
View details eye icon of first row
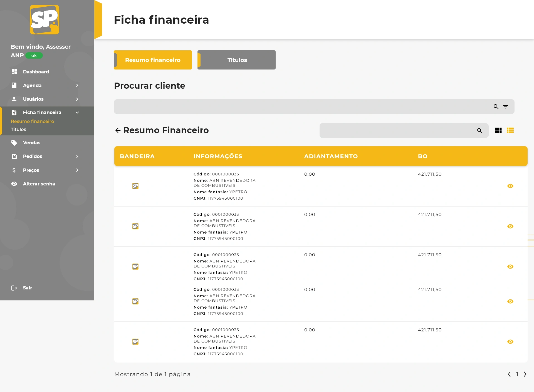(x=510, y=186)
